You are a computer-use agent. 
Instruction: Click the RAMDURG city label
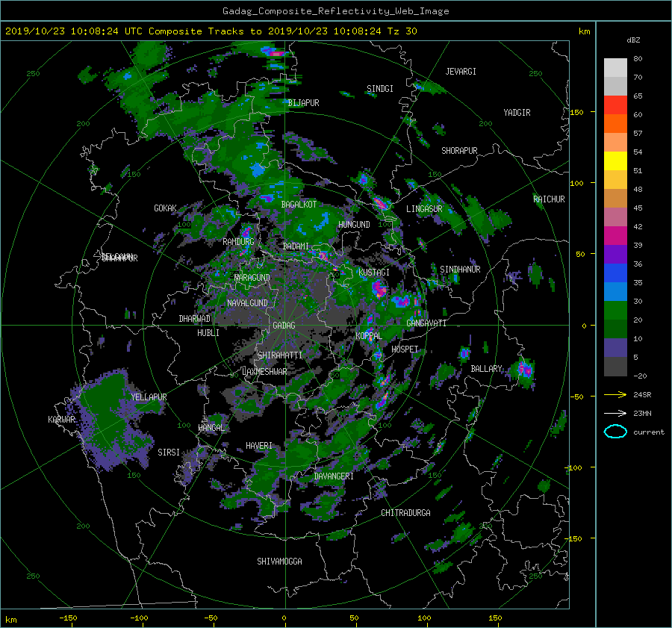pos(238,242)
